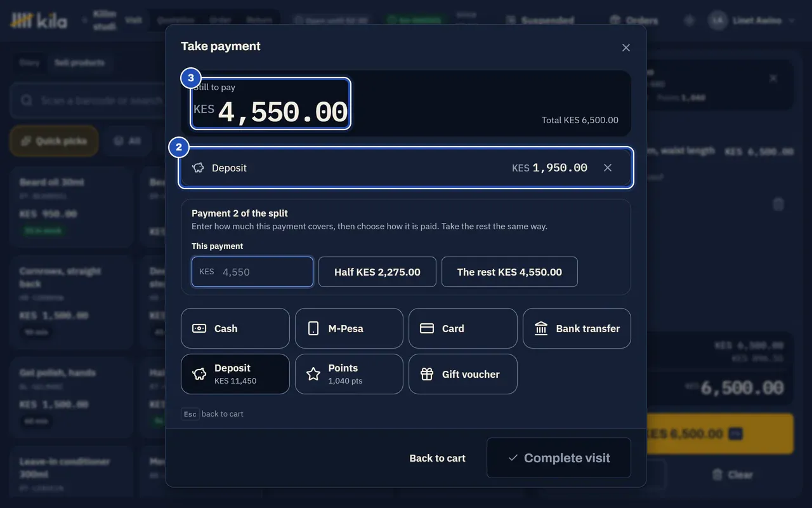Open Orders in the background header
The height and width of the screenshot is (508, 812).
point(634,20)
